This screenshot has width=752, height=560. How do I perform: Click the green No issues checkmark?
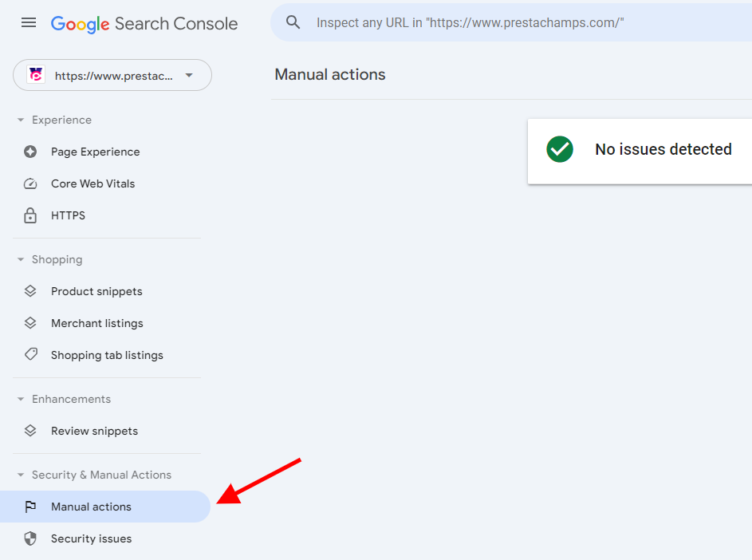559,149
